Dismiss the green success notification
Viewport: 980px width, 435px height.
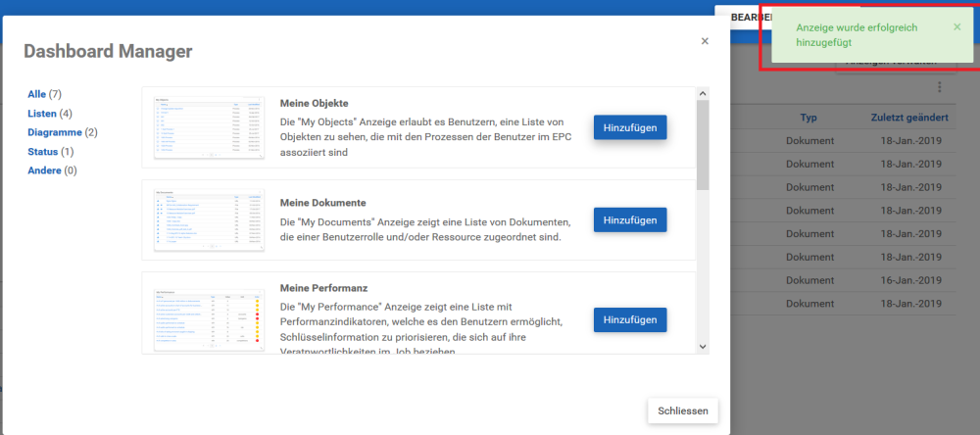pyautogui.click(x=956, y=27)
